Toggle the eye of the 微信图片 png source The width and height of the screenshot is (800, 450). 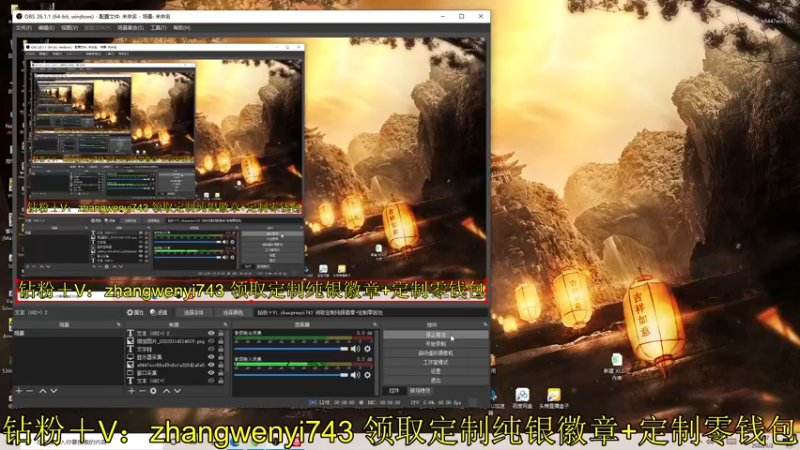tap(211, 341)
